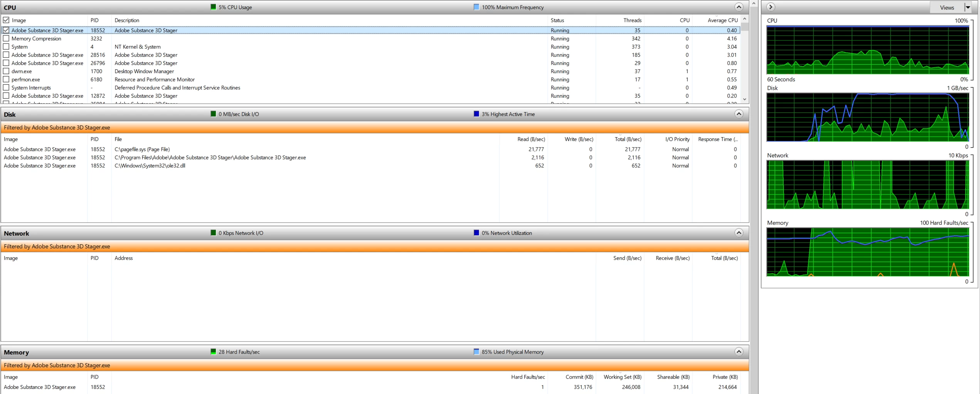
Task: Sort CPU table by Status column
Action: [x=572, y=20]
